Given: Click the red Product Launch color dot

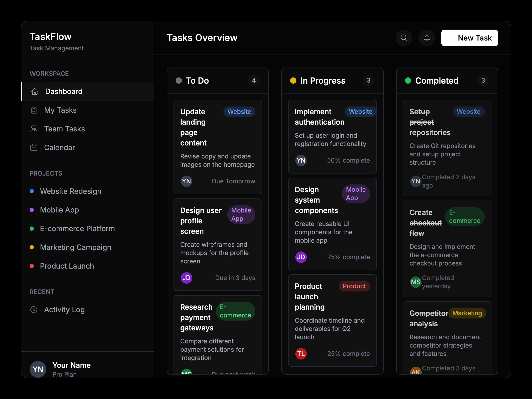Looking at the screenshot, I should [x=32, y=266].
